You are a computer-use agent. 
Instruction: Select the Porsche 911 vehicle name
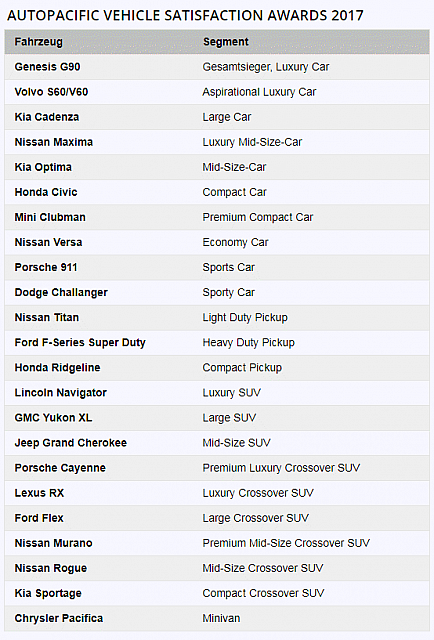coord(46,267)
